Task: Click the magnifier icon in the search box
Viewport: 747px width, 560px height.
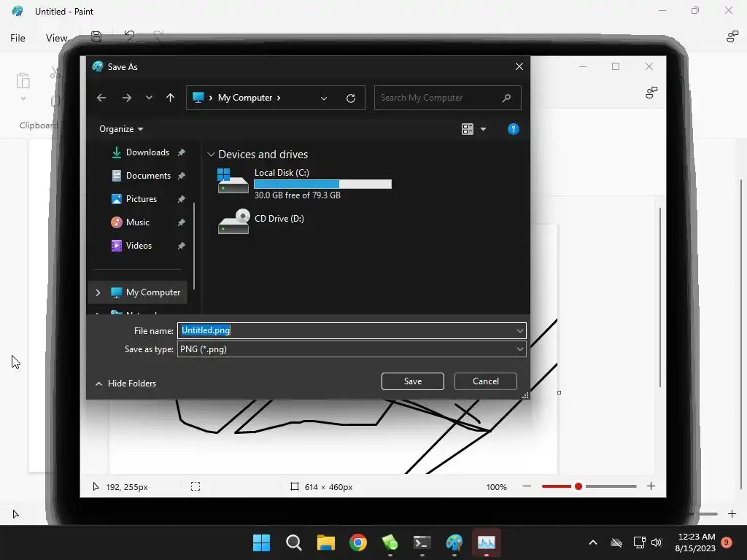Action: coord(506,98)
